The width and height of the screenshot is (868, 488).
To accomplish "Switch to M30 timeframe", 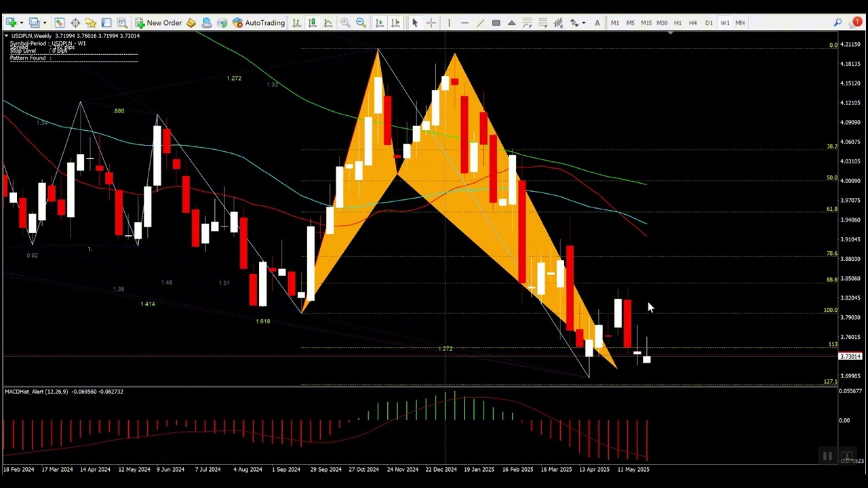I will click(x=662, y=23).
